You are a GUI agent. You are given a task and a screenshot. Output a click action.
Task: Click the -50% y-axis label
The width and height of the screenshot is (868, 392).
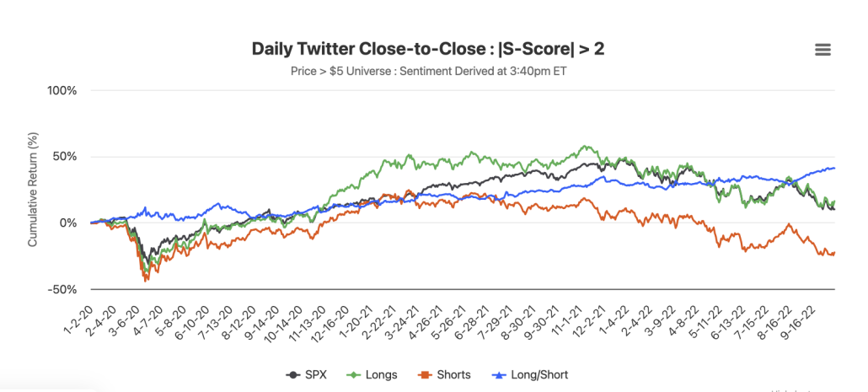pos(63,290)
